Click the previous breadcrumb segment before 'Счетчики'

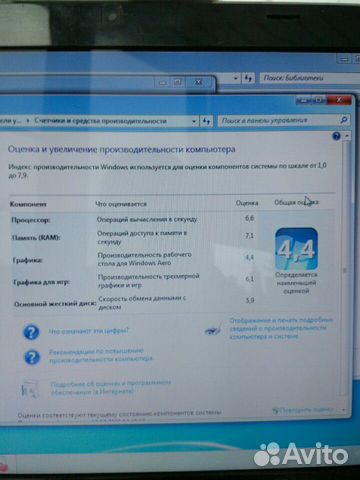point(11,121)
